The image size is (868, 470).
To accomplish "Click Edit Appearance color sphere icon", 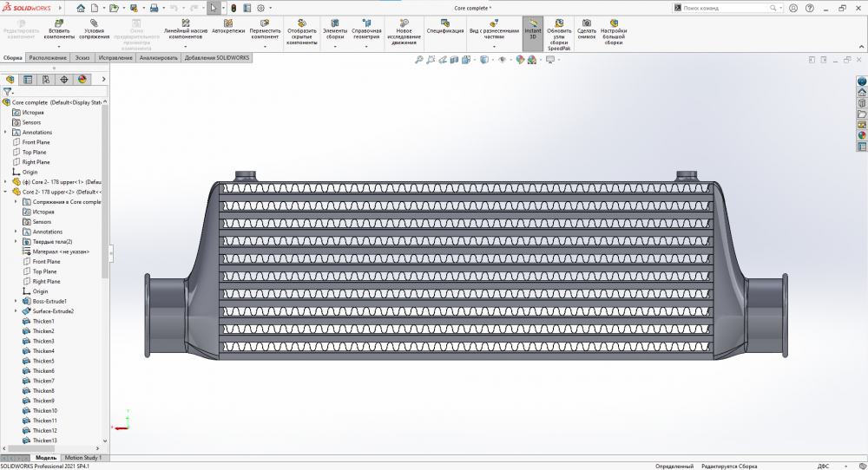I will tap(520, 60).
